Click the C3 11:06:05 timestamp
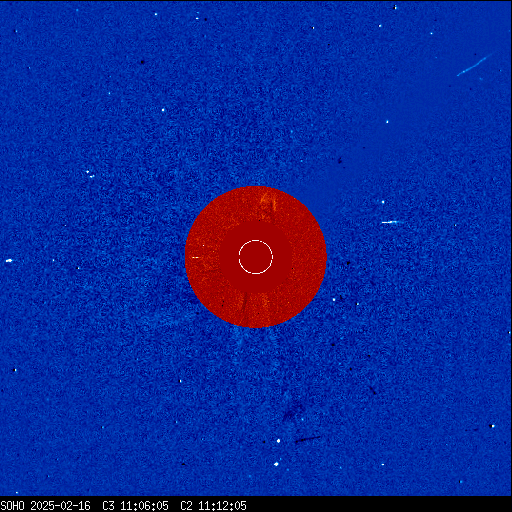The height and width of the screenshot is (512, 512). pyautogui.click(x=135, y=506)
